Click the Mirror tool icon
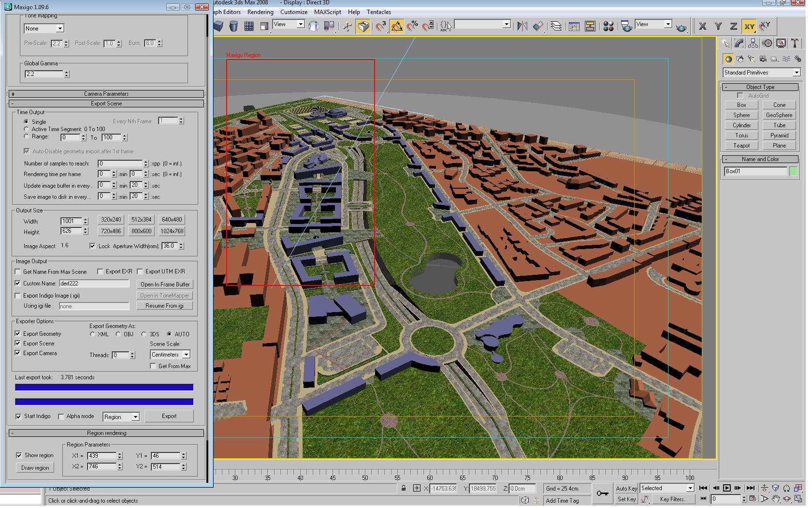The height and width of the screenshot is (508, 812). click(522, 26)
